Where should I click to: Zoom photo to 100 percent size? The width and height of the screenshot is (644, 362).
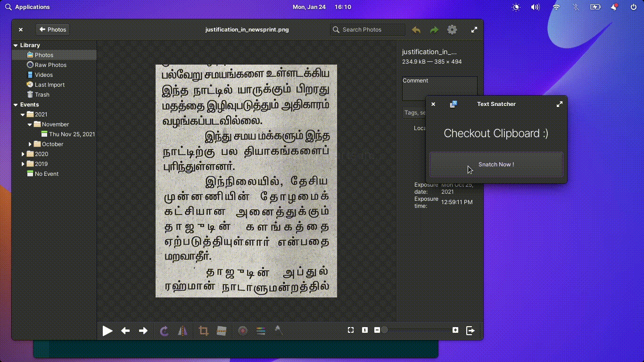(x=365, y=330)
